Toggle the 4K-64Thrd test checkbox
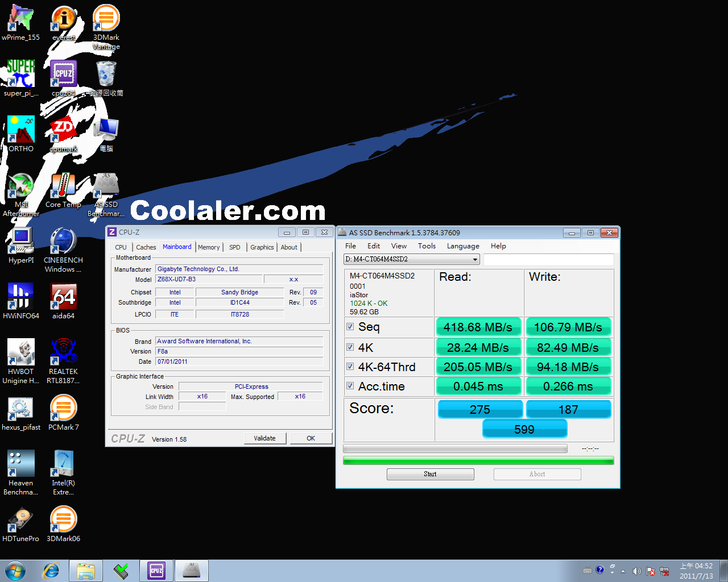Screen dimensions: 728x582 coord(350,367)
